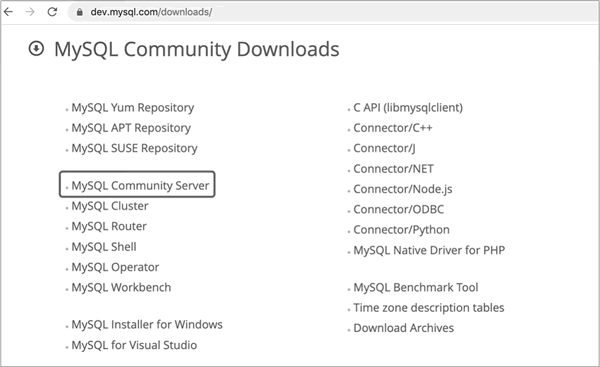Go to Download Archives
The height and width of the screenshot is (367, 600).
[x=404, y=328]
